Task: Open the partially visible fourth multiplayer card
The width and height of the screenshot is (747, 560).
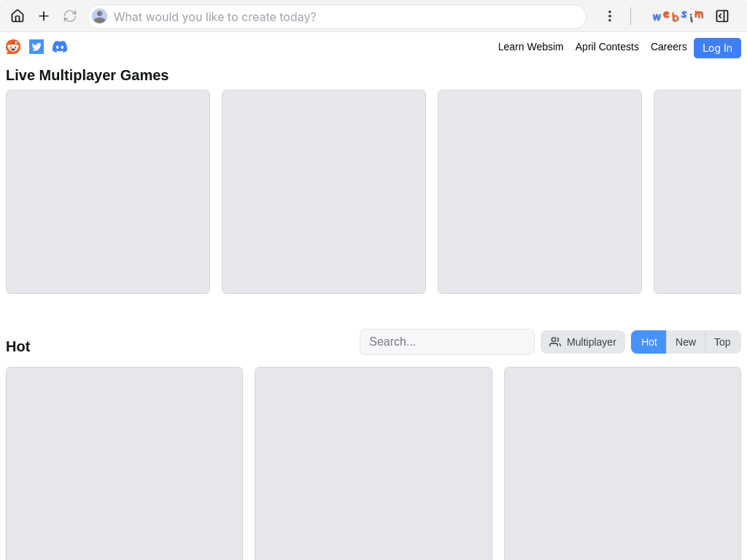Action: pyautogui.click(x=697, y=192)
